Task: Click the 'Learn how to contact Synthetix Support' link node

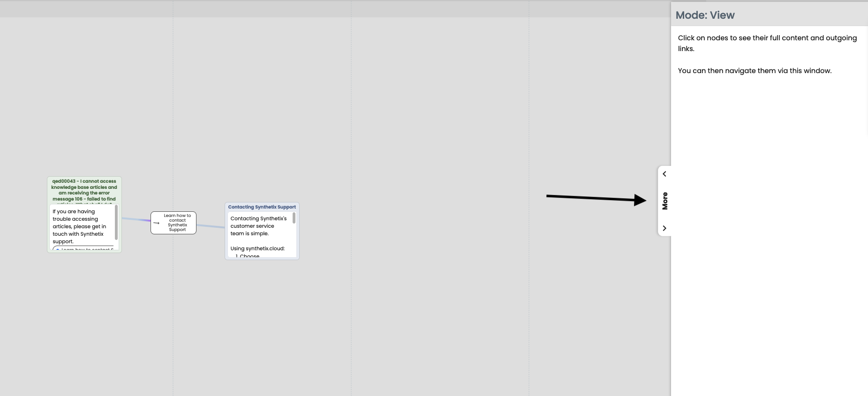Action: pos(174,223)
